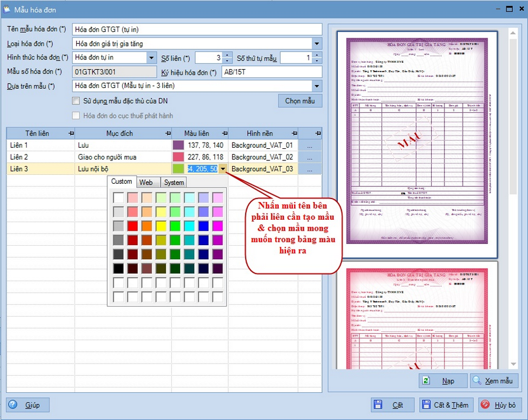Cancel with Hủy bỏ button
The height and width of the screenshot is (420, 528).
tap(500, 405)
